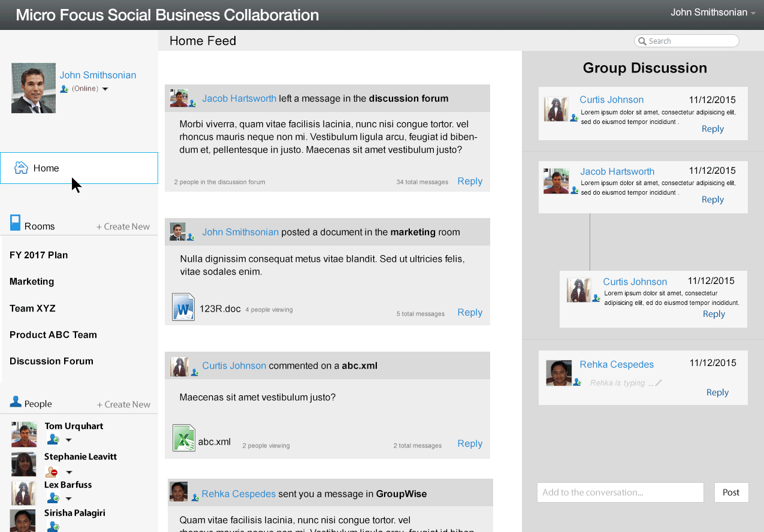Click Jacob Hartsworth's avatar in Group Discussion
This screenshot has height=532, width=764.
556,181
